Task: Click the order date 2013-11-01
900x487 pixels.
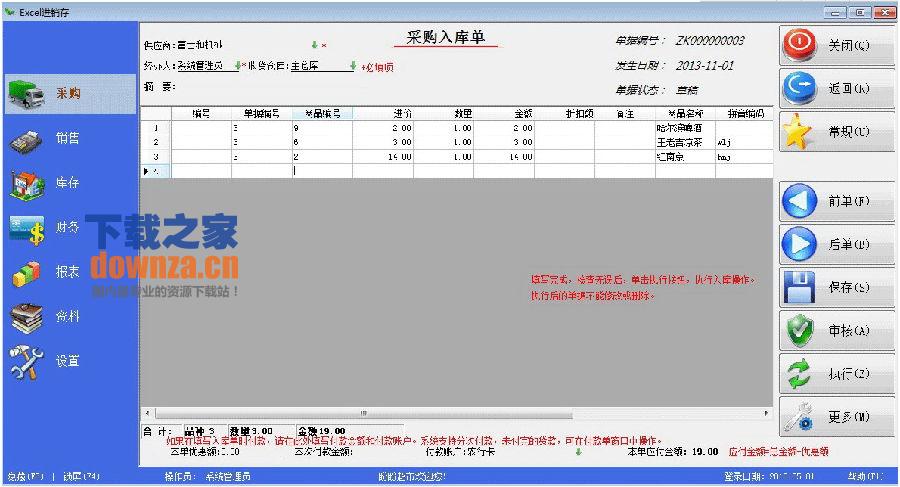Action: [705, 65]
